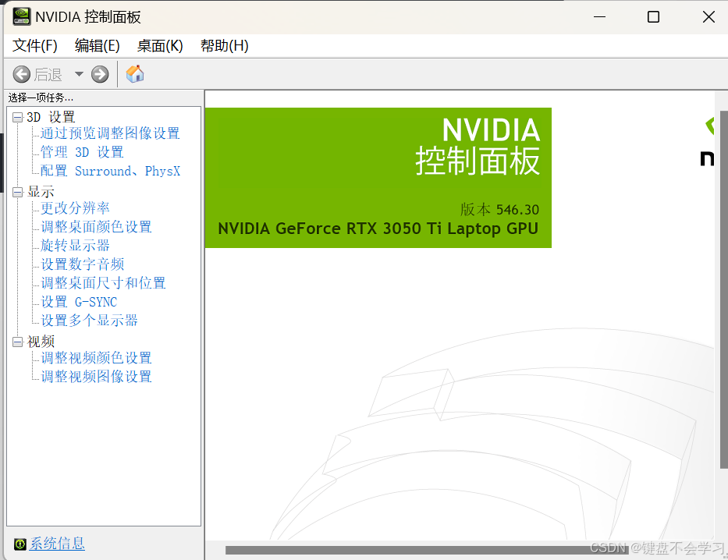The height and width of the screenshot is (560, 728).
Task: Close the NVIDIA 控制面板 window
Action: [708, 16]
